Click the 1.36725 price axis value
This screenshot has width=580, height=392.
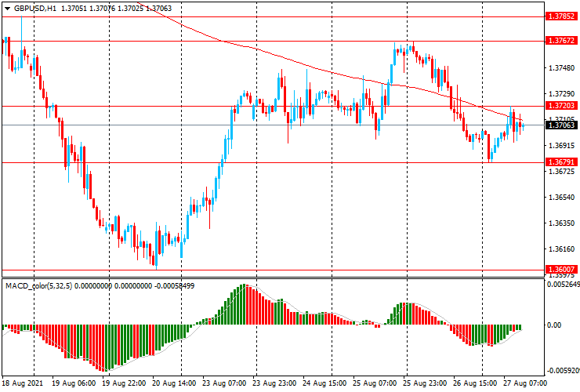click(562, 172)
